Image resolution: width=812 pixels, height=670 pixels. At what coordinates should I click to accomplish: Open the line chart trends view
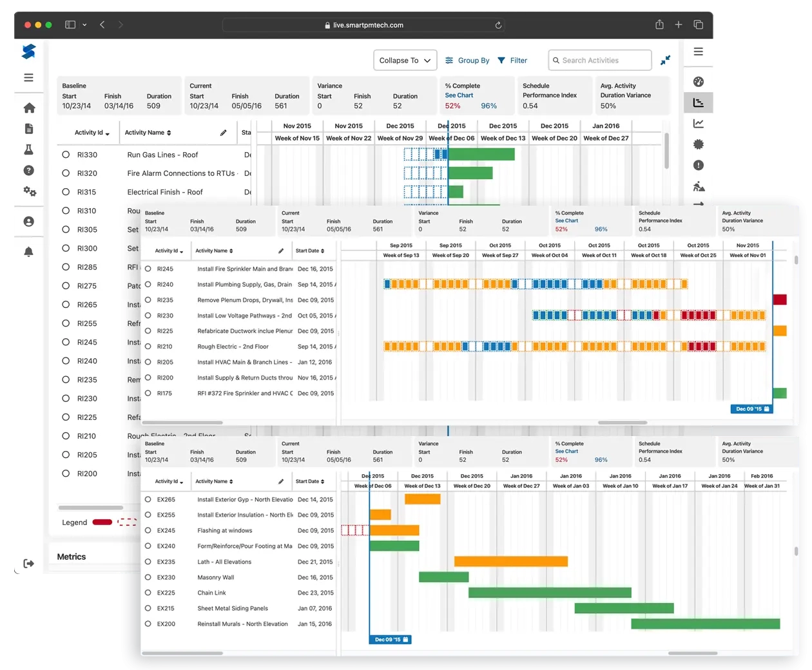pyautogui.click(x=699, y=123)
